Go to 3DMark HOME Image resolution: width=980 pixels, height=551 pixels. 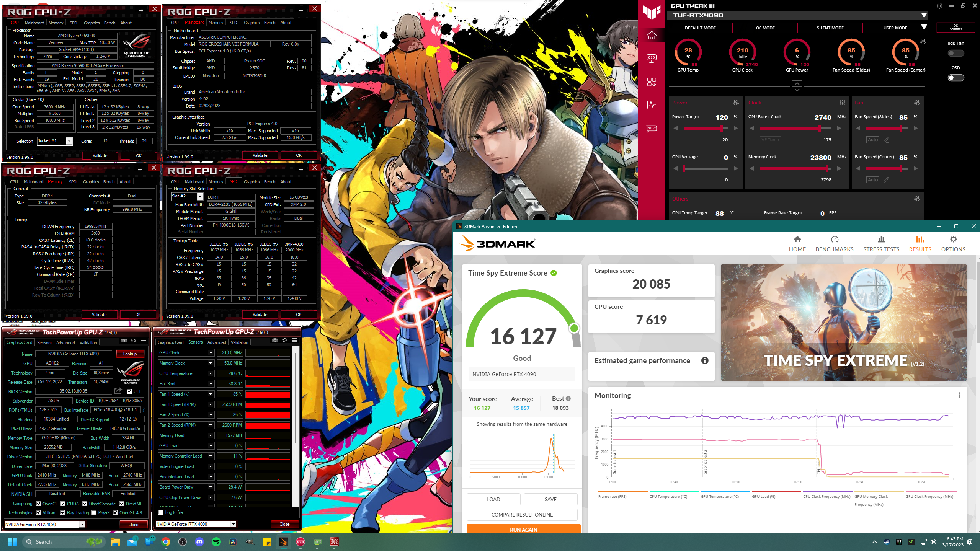click(x=797, y=244)
